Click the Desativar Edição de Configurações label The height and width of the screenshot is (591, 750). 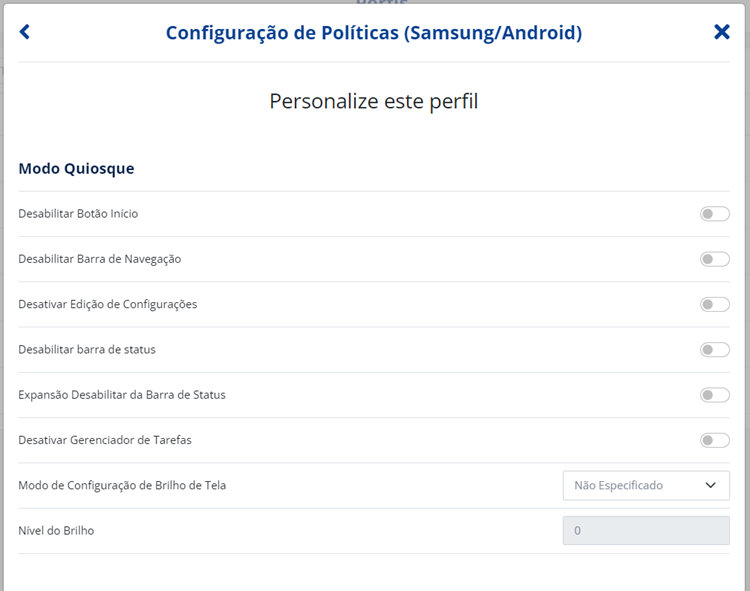coord(108,305)
